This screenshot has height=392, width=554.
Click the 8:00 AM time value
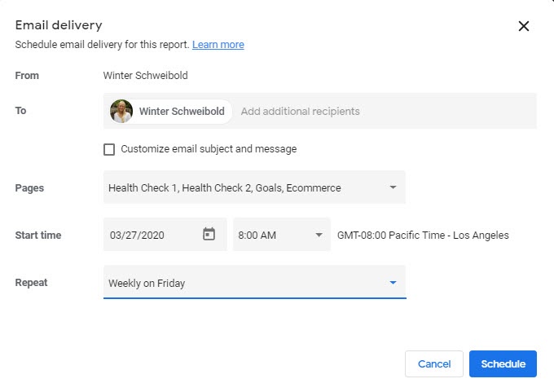pyautogui.click(x=257, y=235)
